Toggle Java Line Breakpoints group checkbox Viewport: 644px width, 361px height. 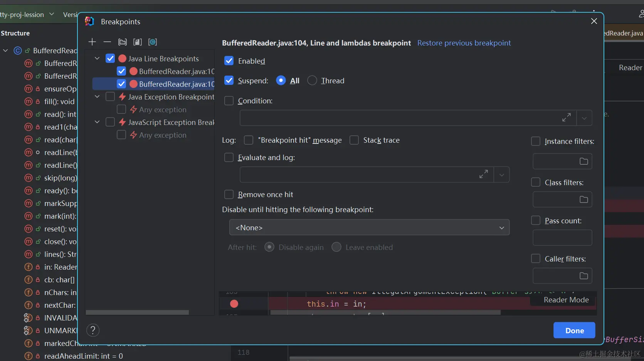tap(110, 58)
